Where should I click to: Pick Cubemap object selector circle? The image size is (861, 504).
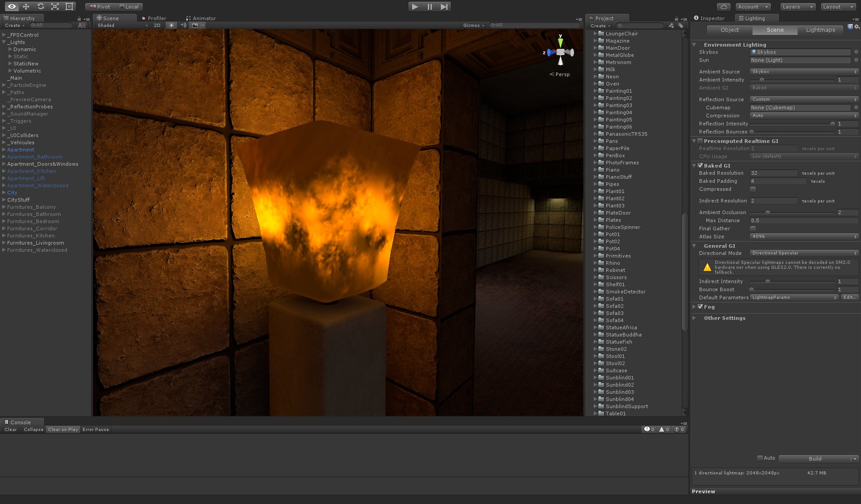pyautogui.click(x=856, y=108)
